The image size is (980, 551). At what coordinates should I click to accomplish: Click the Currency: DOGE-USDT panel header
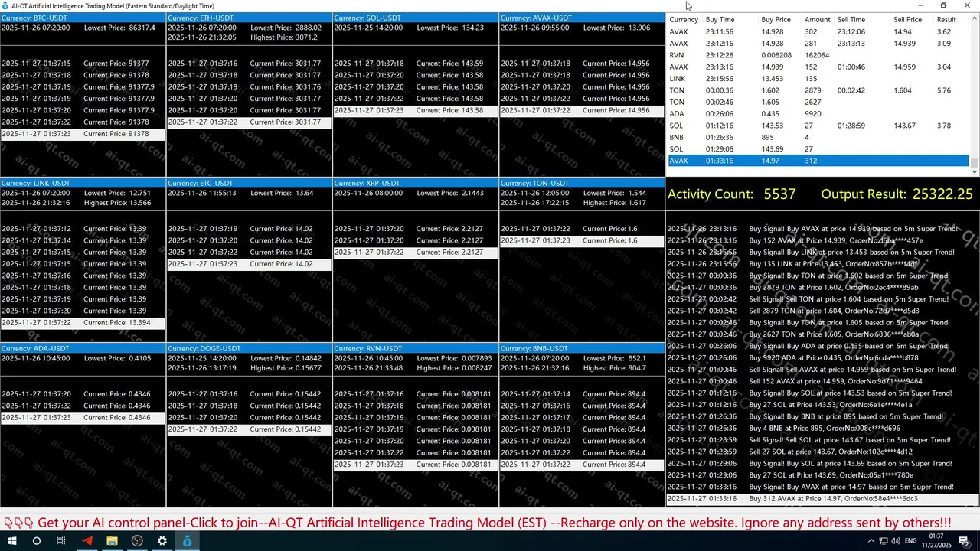(x=249, y=348)
